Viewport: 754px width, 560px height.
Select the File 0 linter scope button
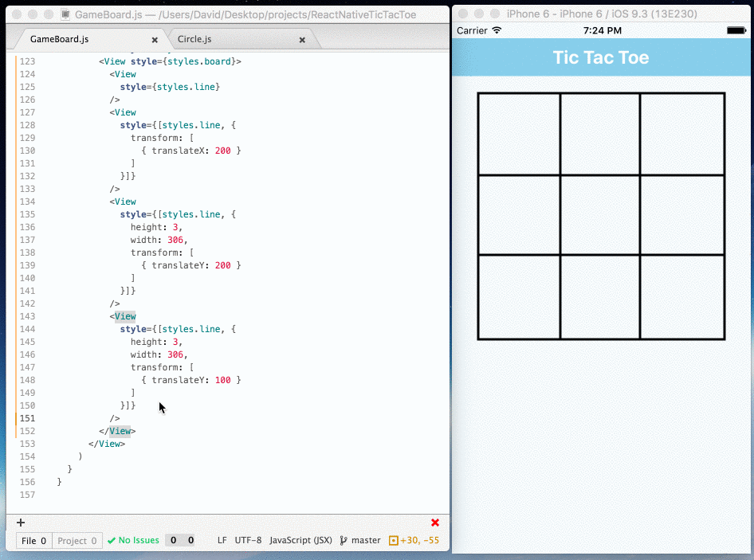click(33, 541)
